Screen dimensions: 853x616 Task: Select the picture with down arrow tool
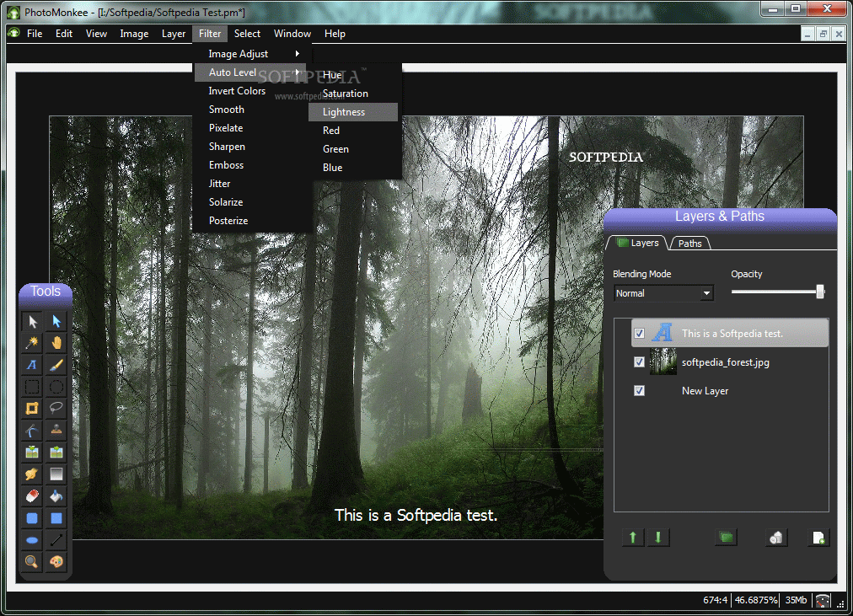[32, 453]
